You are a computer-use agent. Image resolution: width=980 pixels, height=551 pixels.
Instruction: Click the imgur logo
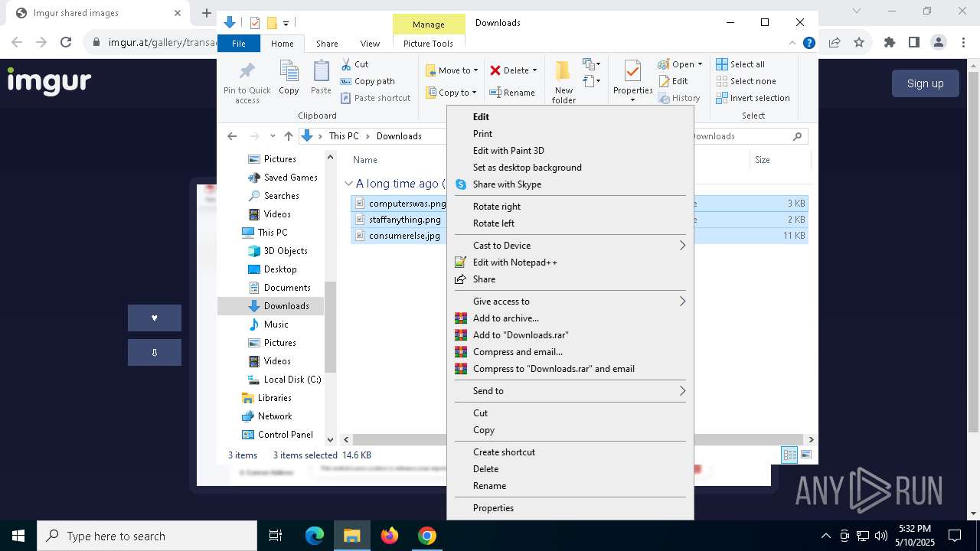click(x=50, y=81)
